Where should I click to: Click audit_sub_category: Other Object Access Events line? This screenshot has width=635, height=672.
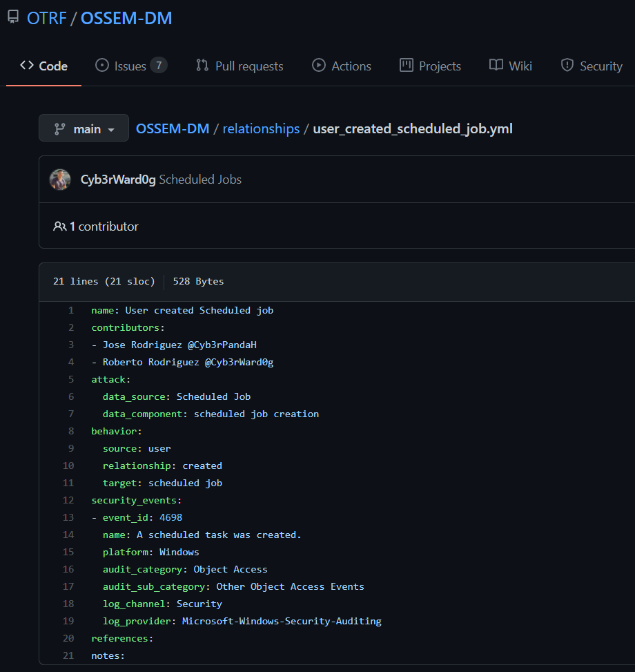[233, 586]
